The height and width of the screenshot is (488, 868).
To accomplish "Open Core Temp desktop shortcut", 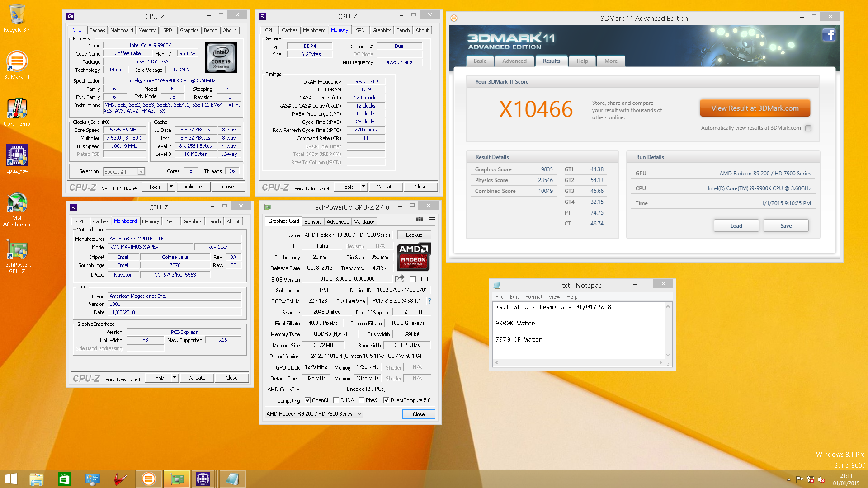I will coord(17,112).
